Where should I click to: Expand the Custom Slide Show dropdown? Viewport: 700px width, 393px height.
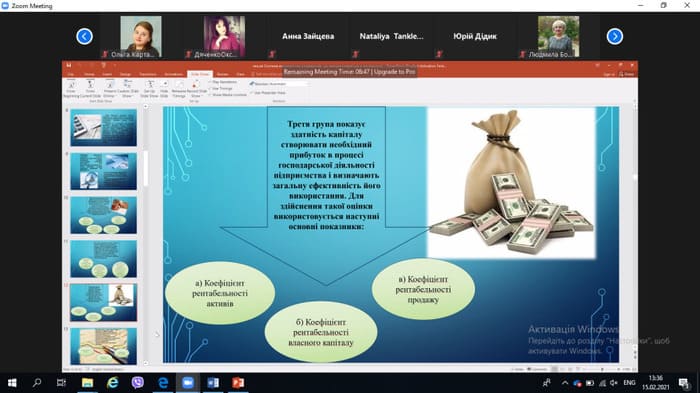coord(128,89)
